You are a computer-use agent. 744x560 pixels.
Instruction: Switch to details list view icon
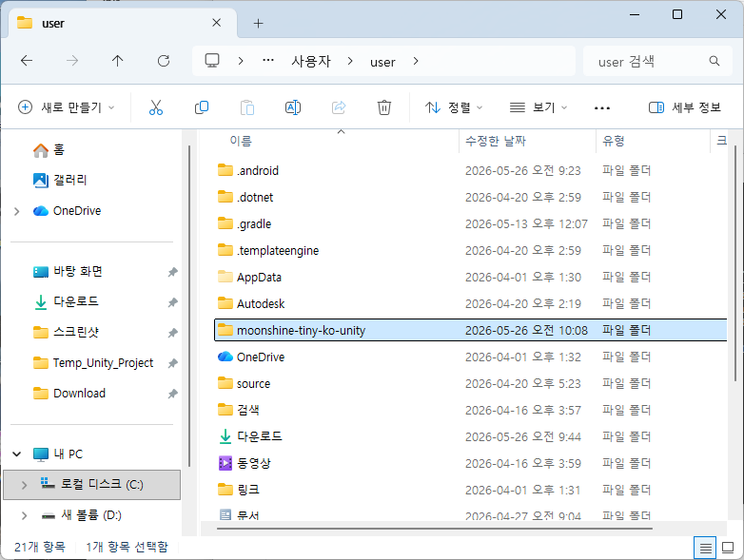(x=705, y=549)
